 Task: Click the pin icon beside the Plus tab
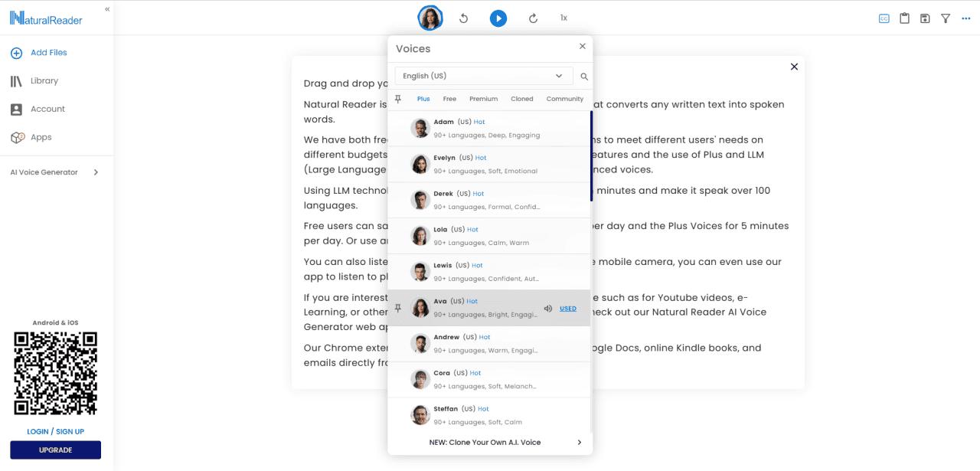point(398,99)
